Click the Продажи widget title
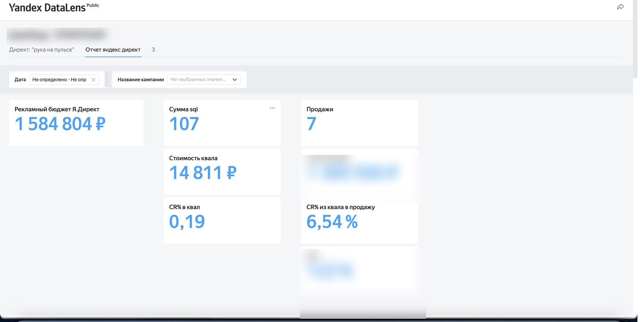Image resolution: width=644 pixels, height=322 pixels. (320, 109)
